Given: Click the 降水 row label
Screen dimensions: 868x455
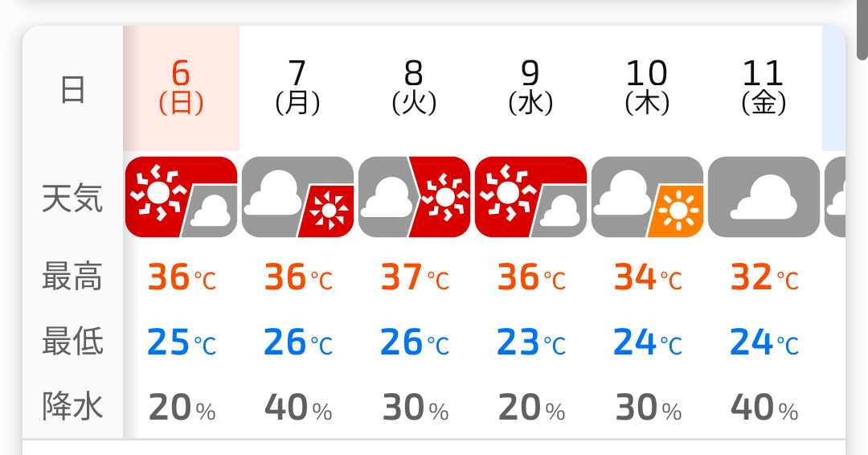Looking at the screenshot, I should click(72, 406).
